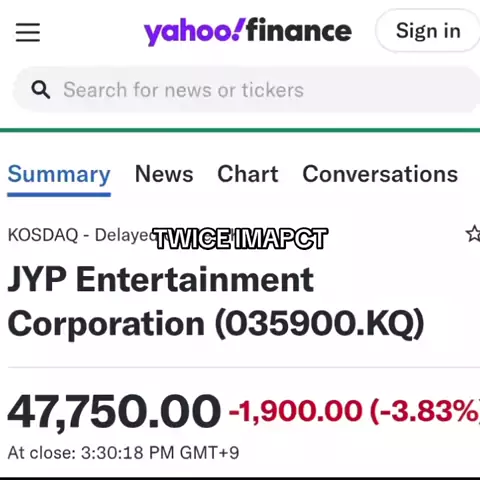Focus the 'Search for news or tickers' field
Screen dimensions: 480x480
247,90
